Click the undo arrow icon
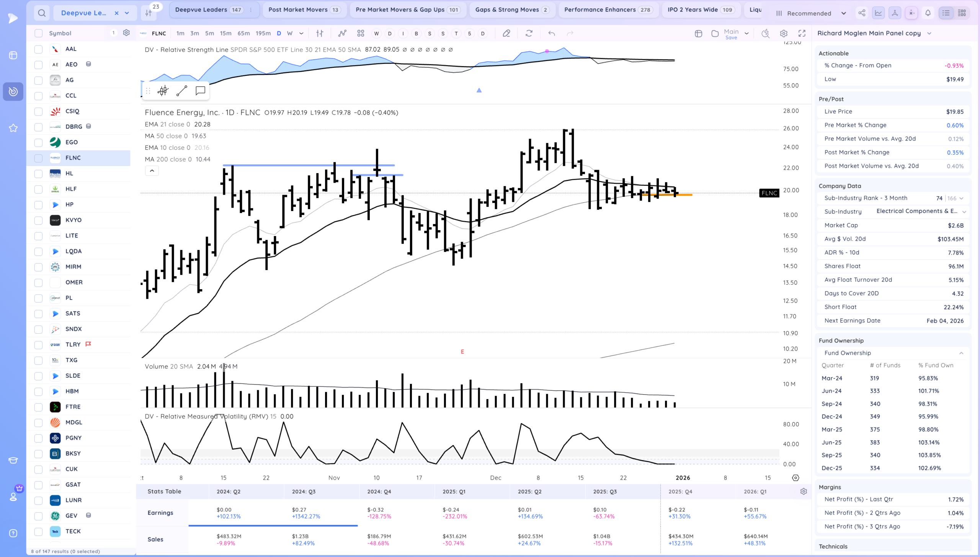The height and width of the screenshot is (557, 980). tap(551, 33)
